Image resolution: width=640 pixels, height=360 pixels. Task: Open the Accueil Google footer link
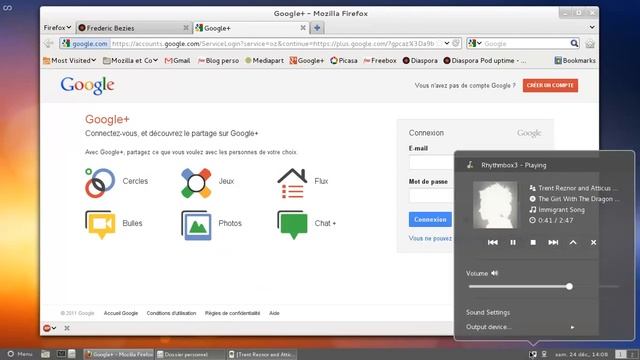tap(121, 313)
